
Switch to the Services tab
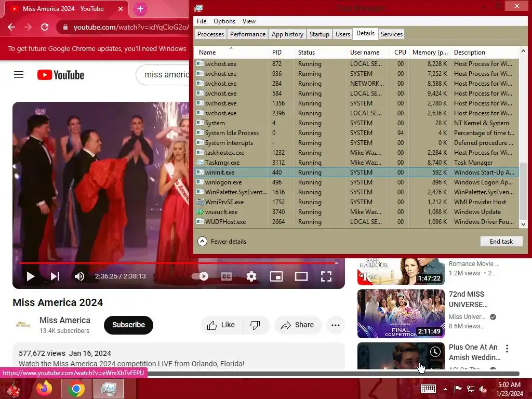click(392, 34)
